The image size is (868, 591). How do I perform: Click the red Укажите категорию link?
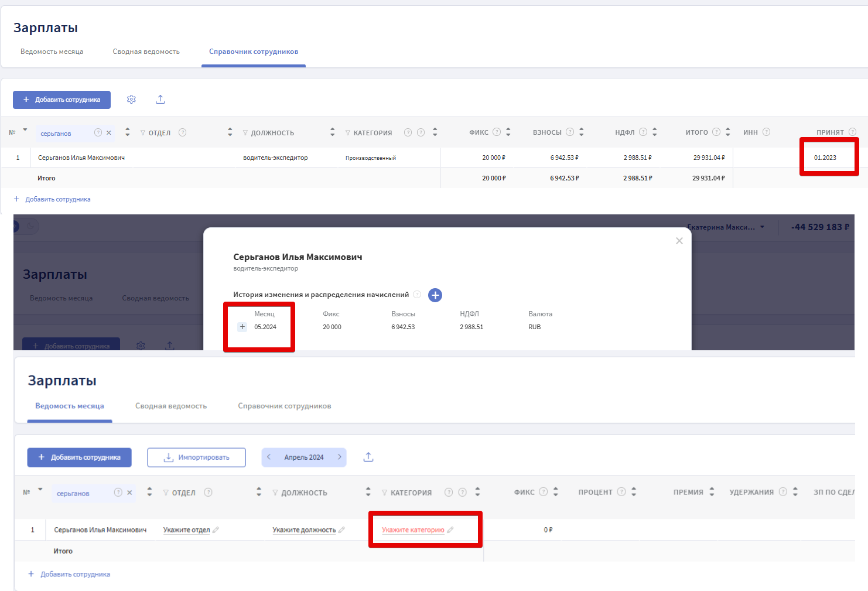[x=413, y=530]
